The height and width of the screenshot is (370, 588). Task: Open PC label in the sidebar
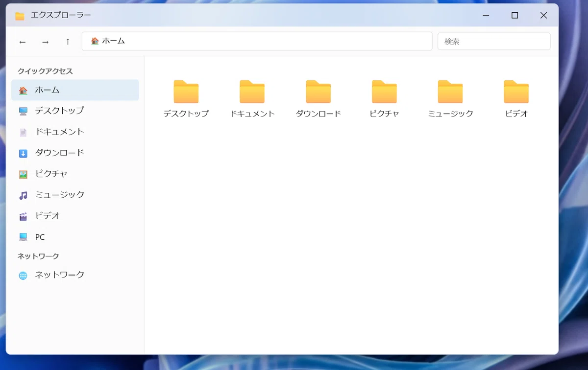(x=40, y=237)
